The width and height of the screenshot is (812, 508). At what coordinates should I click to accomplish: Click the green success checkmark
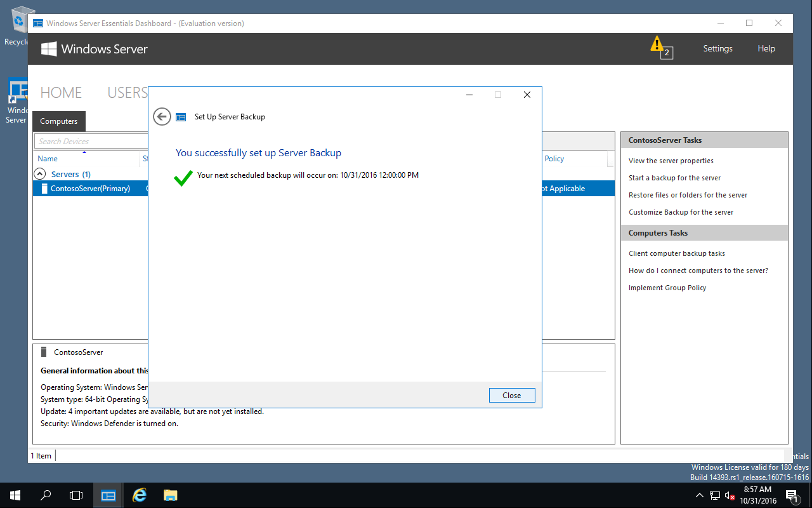(183, 178)
